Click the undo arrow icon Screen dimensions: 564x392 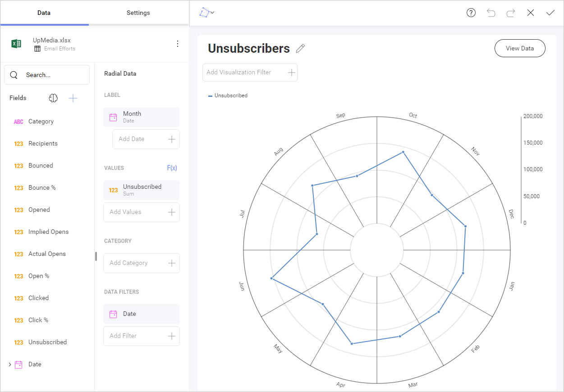[491, 13]
